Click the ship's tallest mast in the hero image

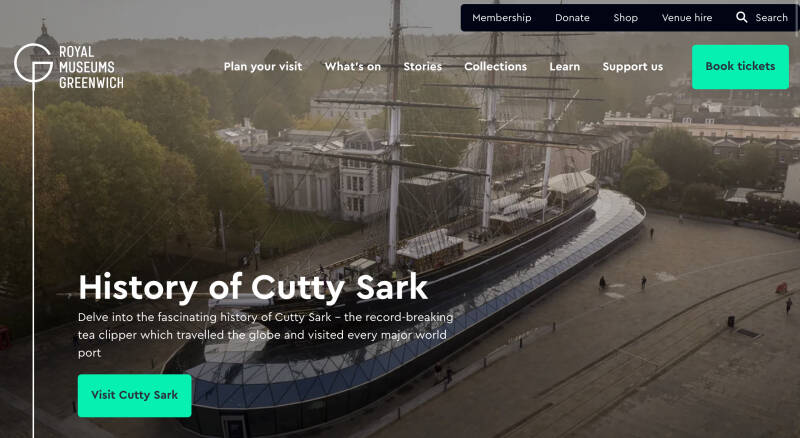pos(394,133)
